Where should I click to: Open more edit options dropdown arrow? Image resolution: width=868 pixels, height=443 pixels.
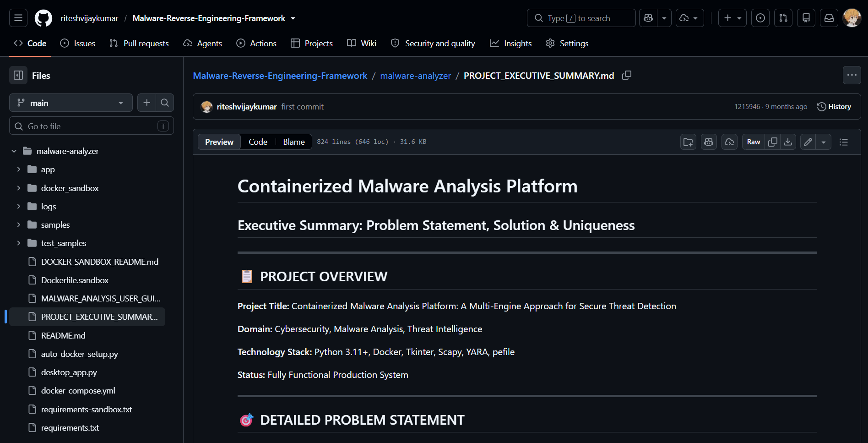[x=824, y=142]
